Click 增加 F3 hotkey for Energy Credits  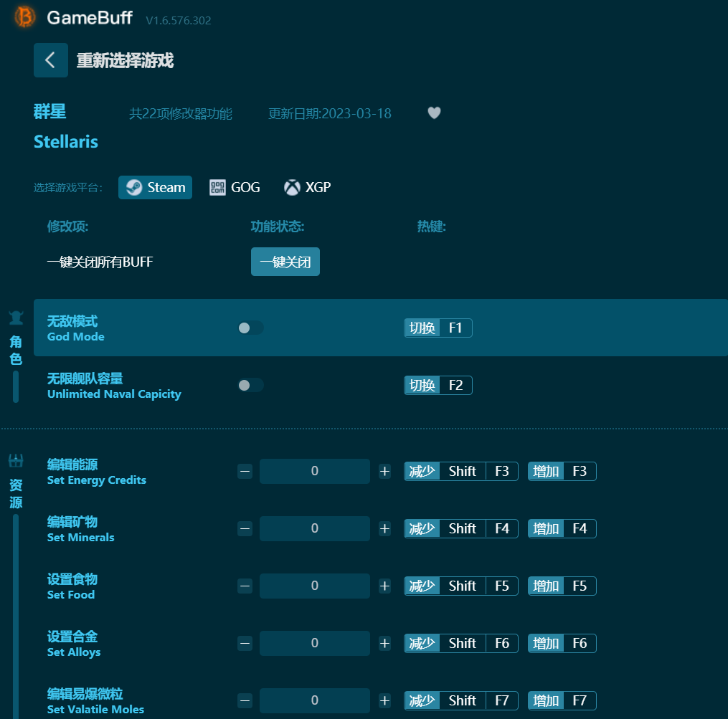tap(562, 472)
